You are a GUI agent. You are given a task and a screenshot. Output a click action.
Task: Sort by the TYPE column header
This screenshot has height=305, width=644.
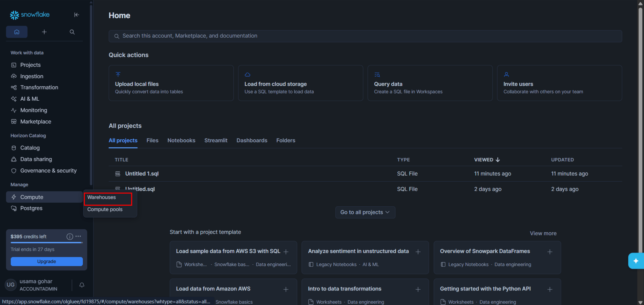pyautogui.click(x=403, y=160)
